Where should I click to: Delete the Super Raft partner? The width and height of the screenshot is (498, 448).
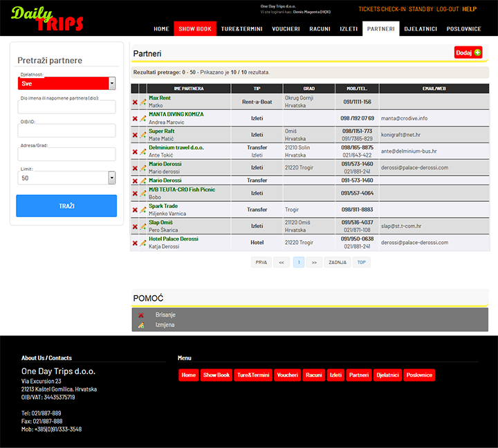click(135, 135)
